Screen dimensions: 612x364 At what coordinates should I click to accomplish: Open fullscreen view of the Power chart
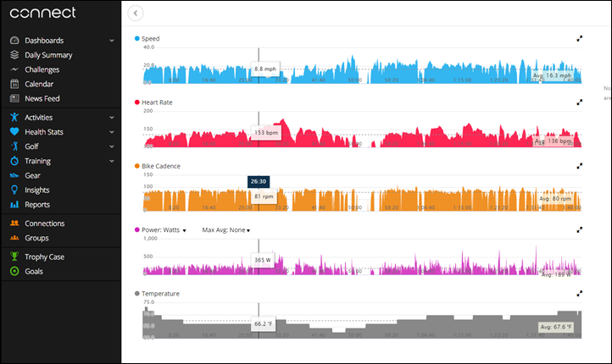point(579,229)
